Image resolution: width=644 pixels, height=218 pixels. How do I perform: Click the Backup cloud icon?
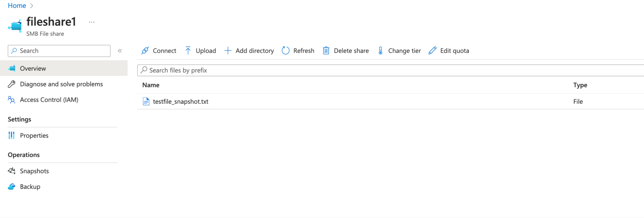12,186
